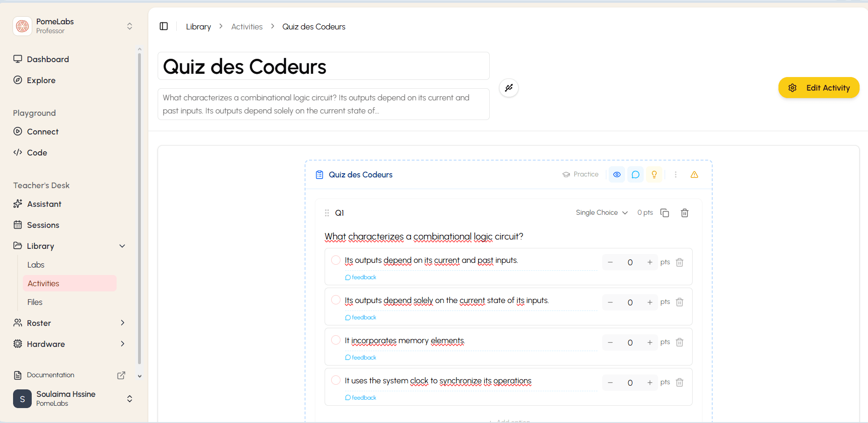Click the chat bubble feedback icon
This screenshot has width=868, height=423.
click(635, 175)
